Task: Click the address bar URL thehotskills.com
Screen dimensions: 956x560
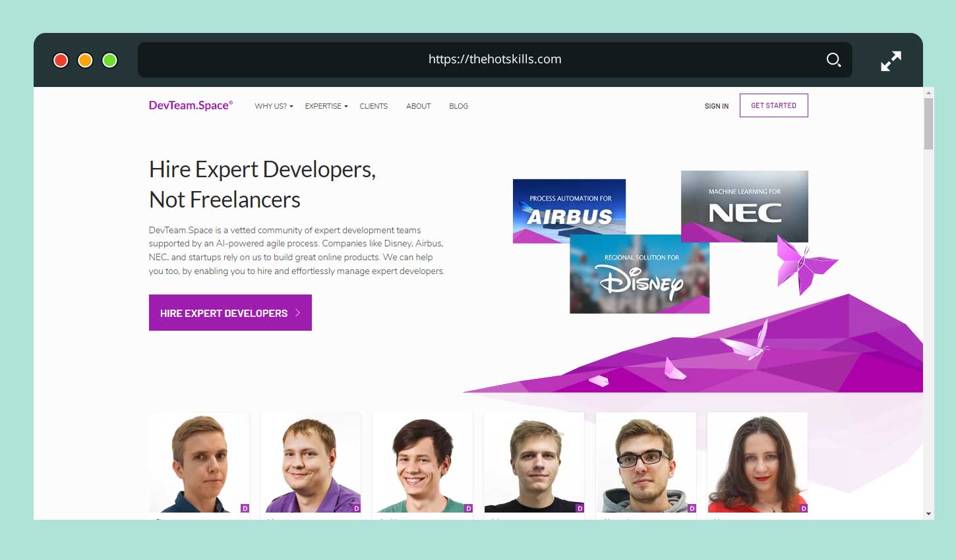Action: [495, 59]
